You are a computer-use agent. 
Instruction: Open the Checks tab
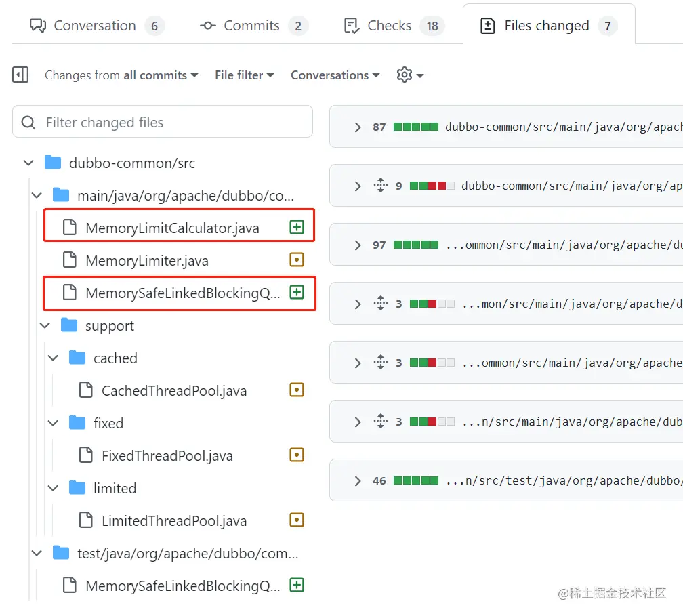click(393, 26)
